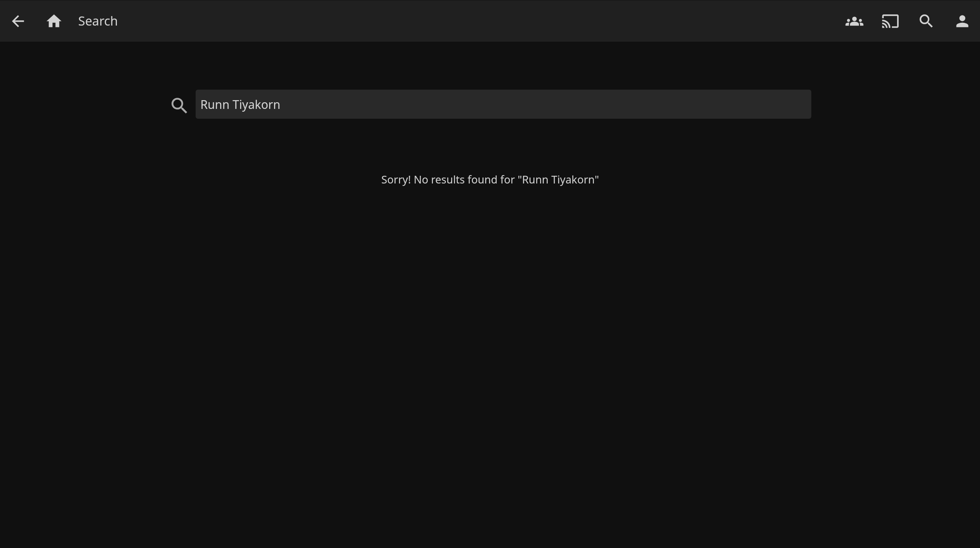Return to previous page with back button
The height and width of the screenshot is (548, 980).
[18, 21]
